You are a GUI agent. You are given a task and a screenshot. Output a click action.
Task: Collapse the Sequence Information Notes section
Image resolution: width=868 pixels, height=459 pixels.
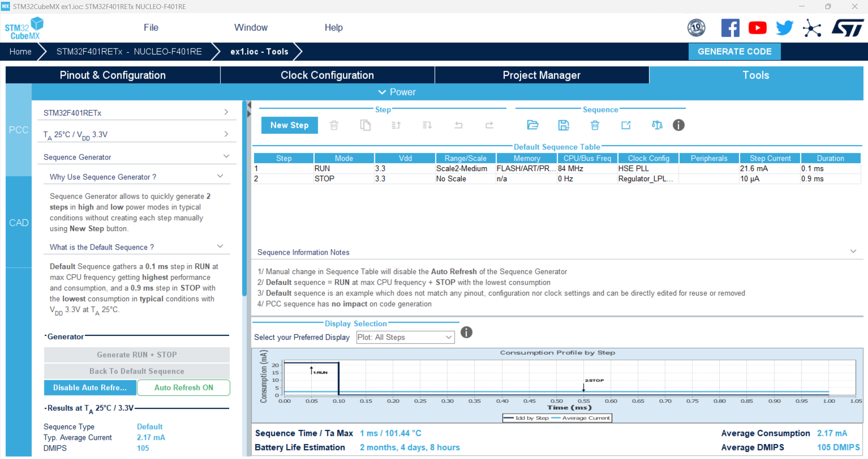tap(853, 251)
